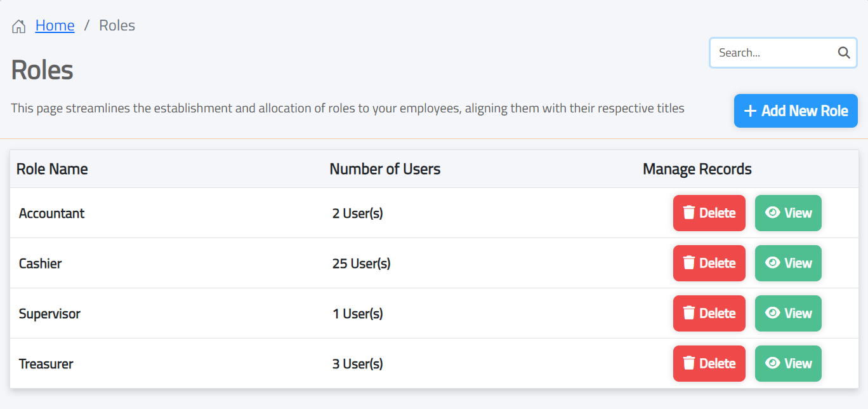
Task: Open the Home breadcrumb link
Action: coord(55,25)
